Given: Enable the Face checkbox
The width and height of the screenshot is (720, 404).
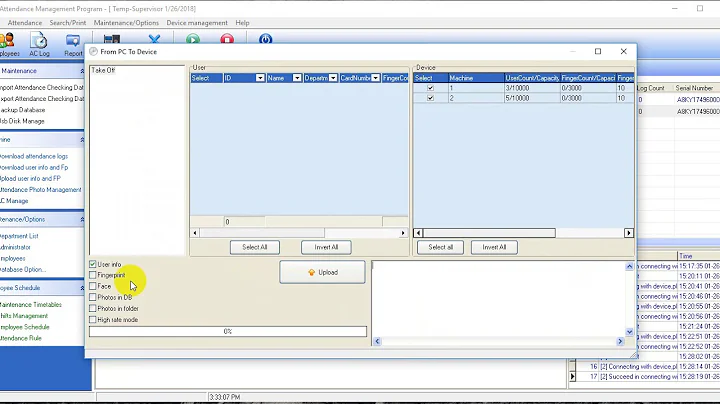Looking at the screenshot, I should coord(92,286).
